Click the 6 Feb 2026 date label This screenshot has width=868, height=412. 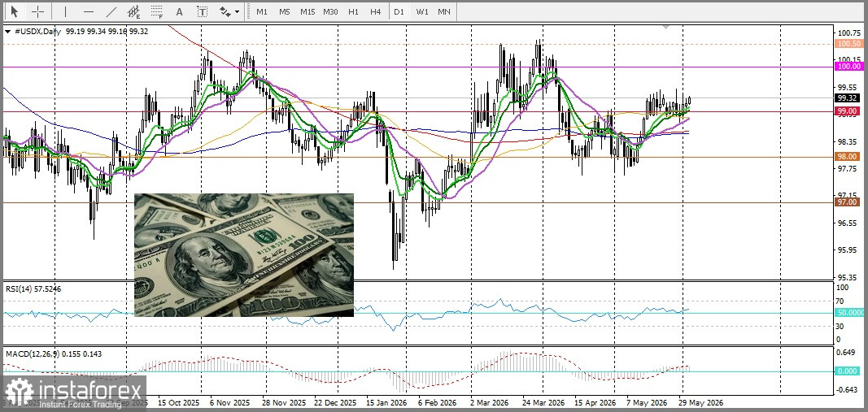pyautogui.click(x=438, y=402)
